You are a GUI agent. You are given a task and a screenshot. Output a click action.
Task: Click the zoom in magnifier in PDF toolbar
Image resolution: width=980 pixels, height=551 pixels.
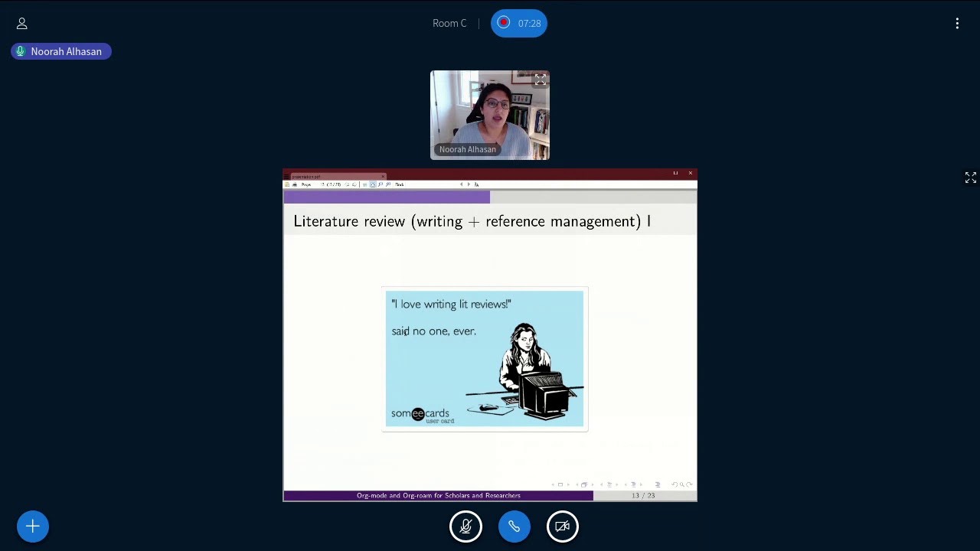click(x=388, y=184)
